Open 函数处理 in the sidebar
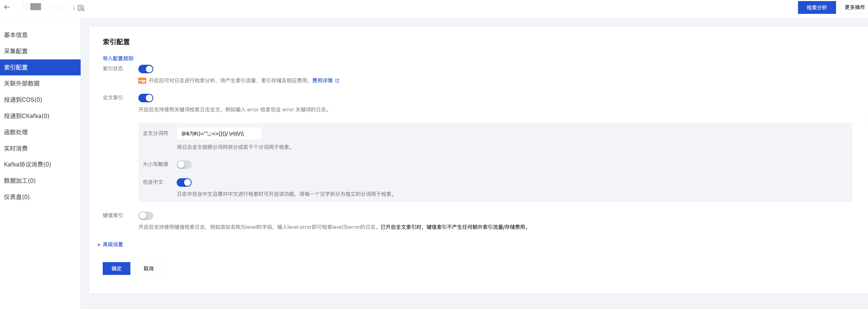The image size is (868, 309). (x=40, y=132)
